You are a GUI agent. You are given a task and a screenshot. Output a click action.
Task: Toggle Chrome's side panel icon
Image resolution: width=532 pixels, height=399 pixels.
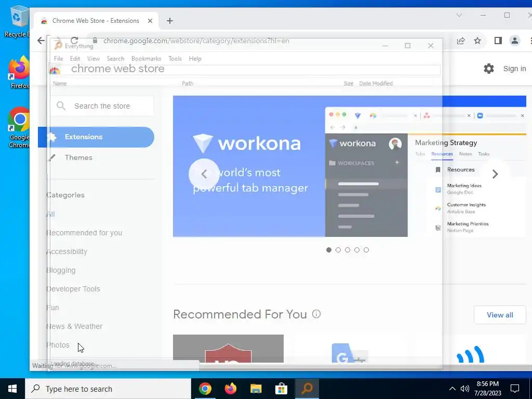(498, 41)
